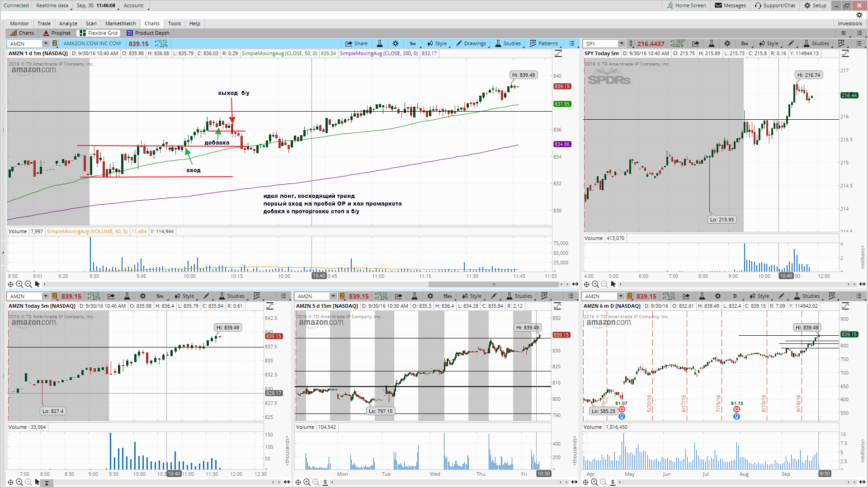Switch to Charts sub-tab with bar icon

click(x=23, y=33)
